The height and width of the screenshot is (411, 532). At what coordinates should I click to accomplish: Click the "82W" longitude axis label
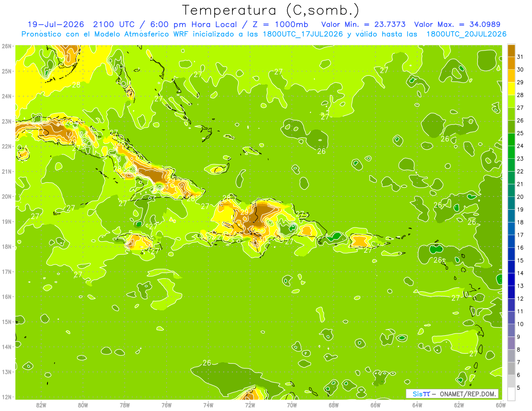click(x=41, y=405)
